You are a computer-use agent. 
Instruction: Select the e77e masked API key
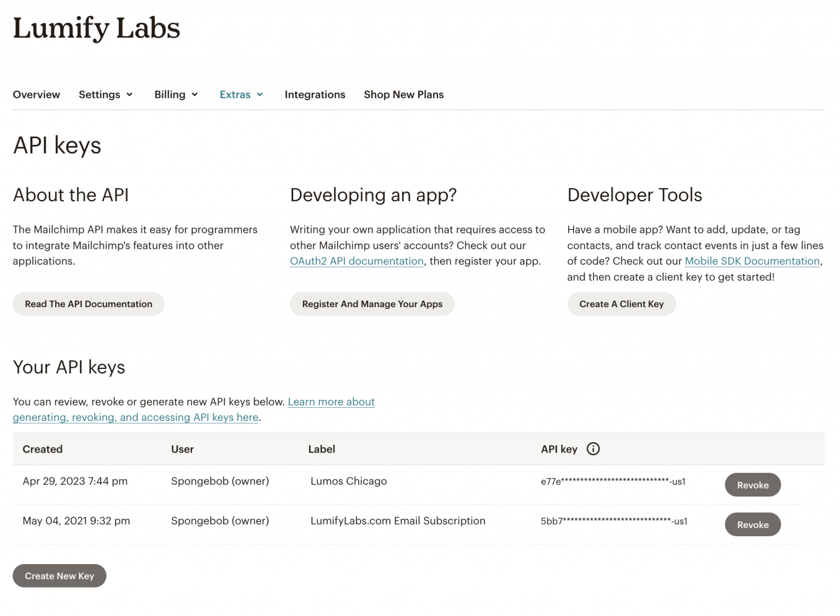[x=613, y=482]
